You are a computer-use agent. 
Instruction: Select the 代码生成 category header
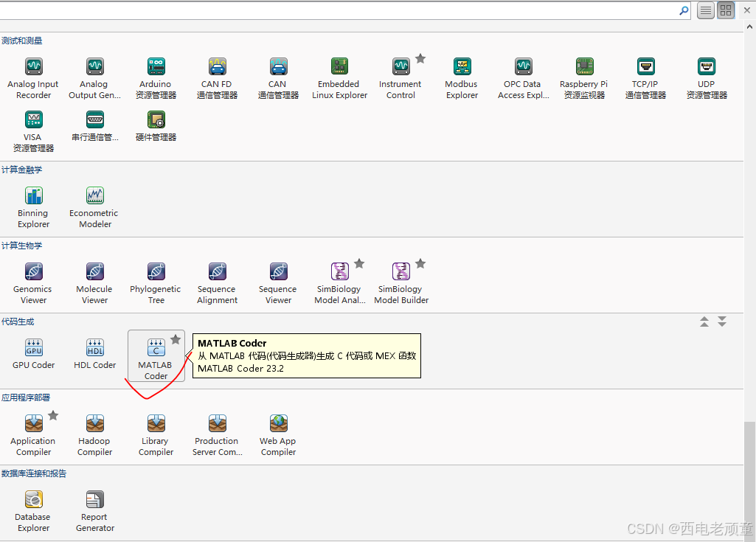coord(18,322)
